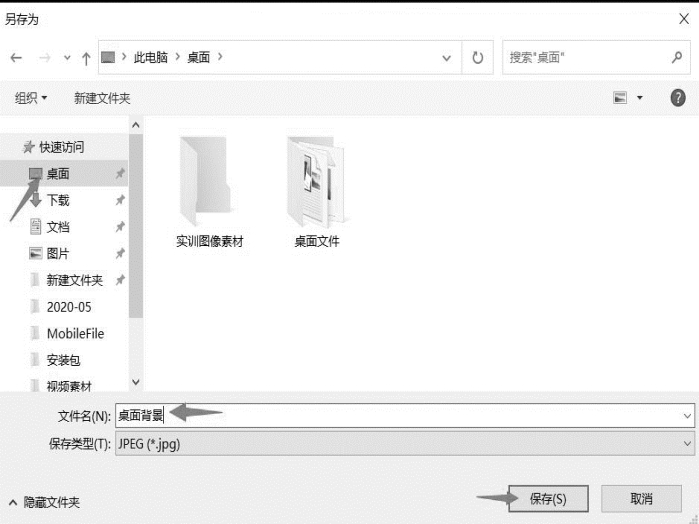Click 隐藏文件夹 to collapse folders

click(x=44, y=503)
